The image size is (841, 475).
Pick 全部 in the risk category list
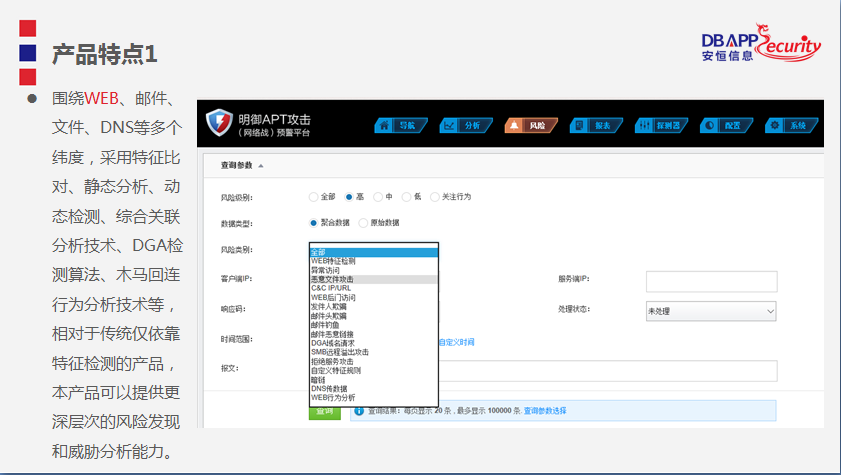[374, 252]
